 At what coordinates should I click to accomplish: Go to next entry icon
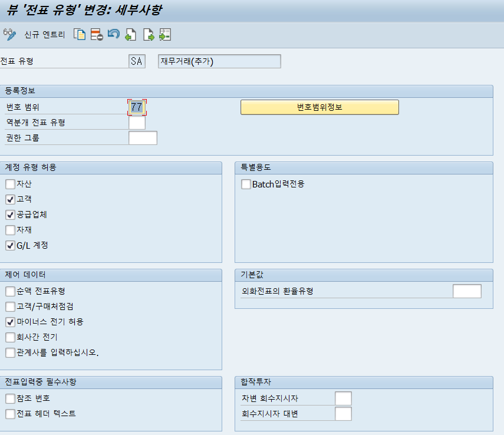coord(148,34)
